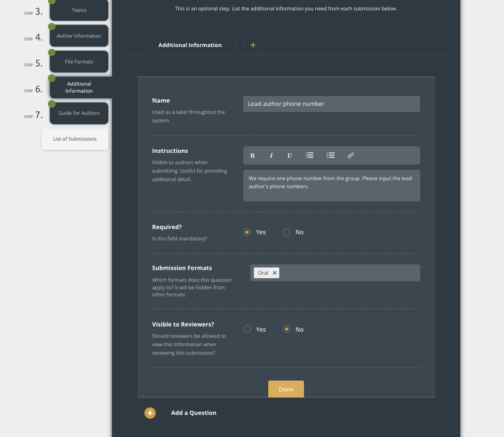Insert a numbered list in Instructions
504x437 pixels.
pos(330,155)
